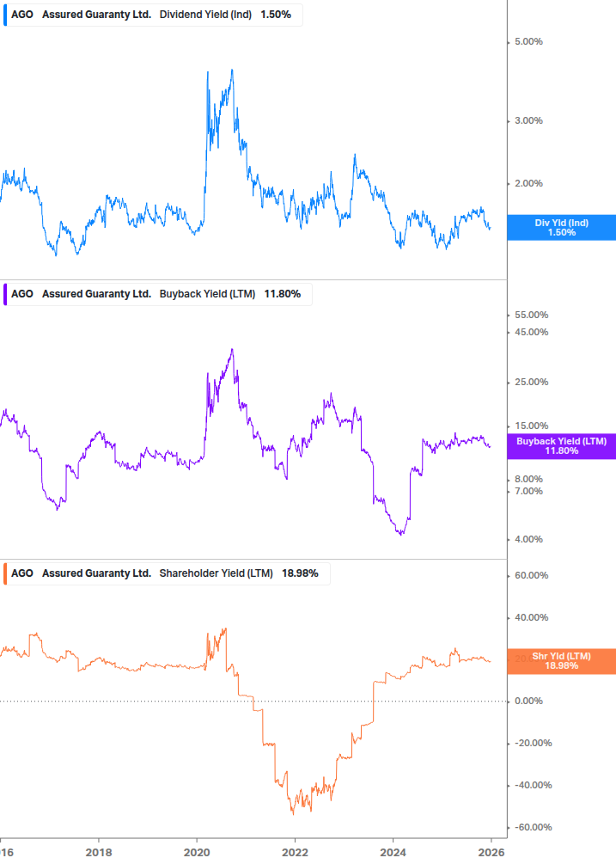Select the Buyback Yield (LTM) legend label
This screenshot has height=864, width=616.
(207, 294)
